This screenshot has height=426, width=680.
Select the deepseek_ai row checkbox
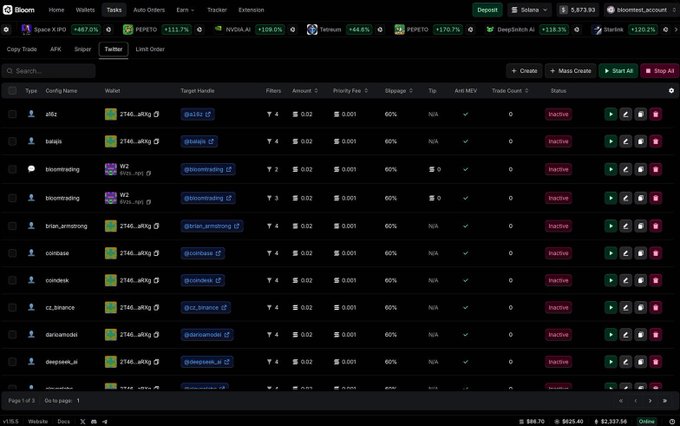12,362
